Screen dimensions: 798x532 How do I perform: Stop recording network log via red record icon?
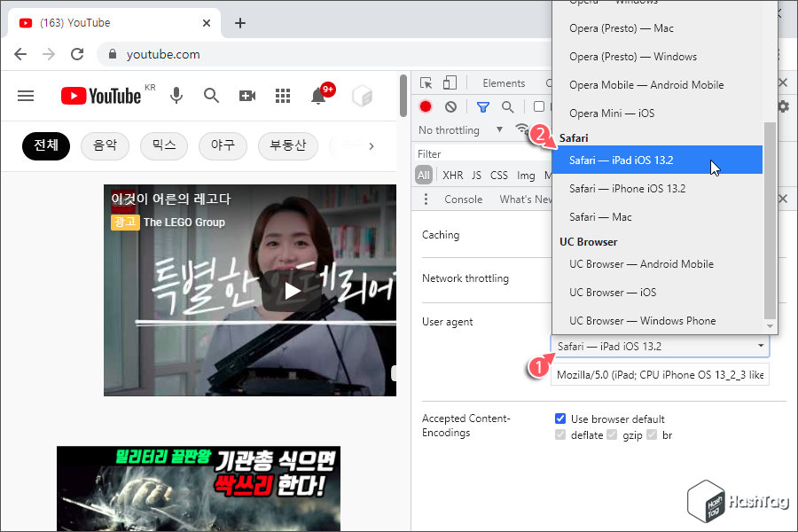[x=426, y=106]
